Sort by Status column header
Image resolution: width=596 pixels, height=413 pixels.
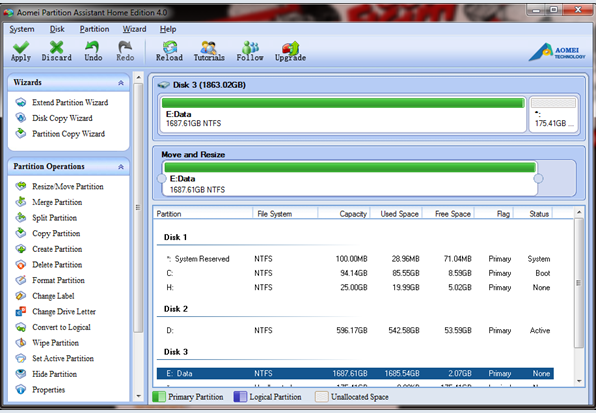tap(533, 214)
